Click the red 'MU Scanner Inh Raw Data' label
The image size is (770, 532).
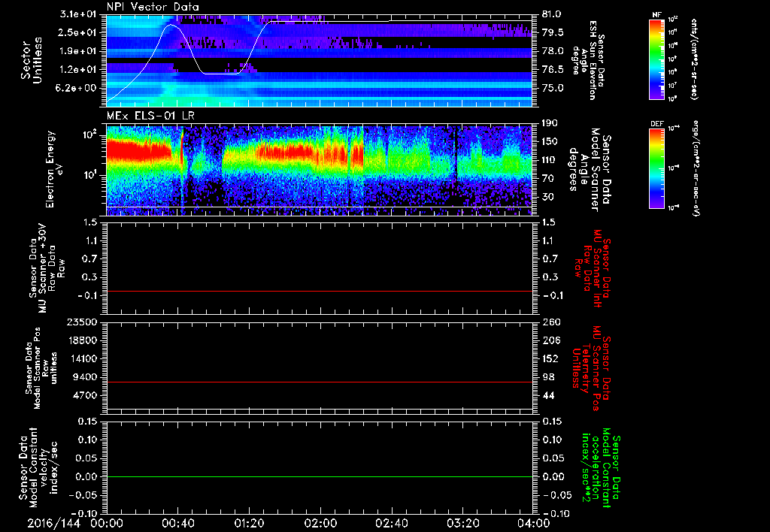click(x=593, y=268)
